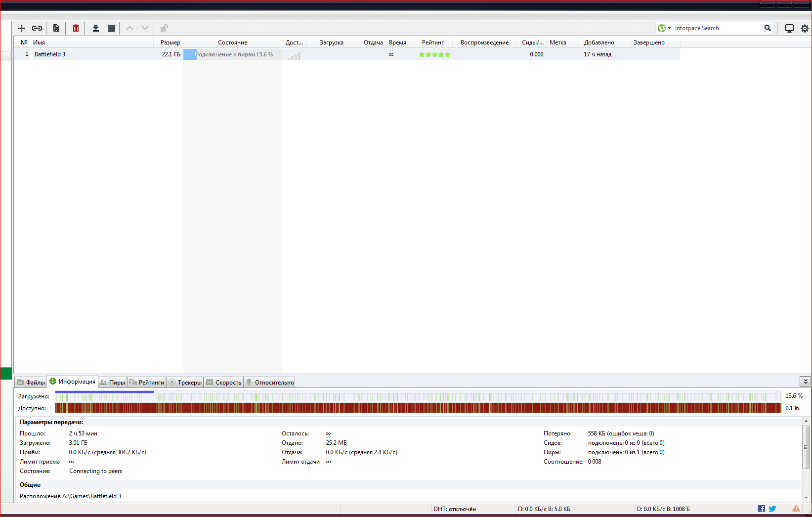812x517 pixels.
Task: Click the scroll-down arrow in info panel
Action: [806, 497]
